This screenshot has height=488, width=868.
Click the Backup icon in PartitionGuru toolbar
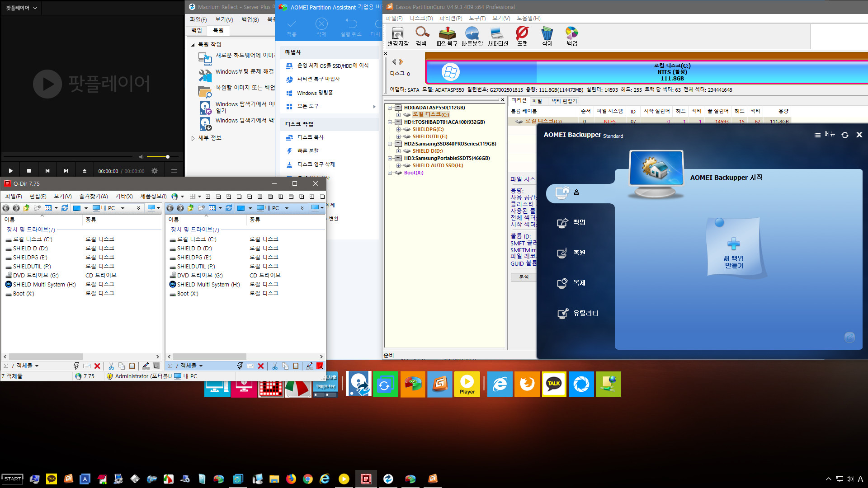coord(572,36)
